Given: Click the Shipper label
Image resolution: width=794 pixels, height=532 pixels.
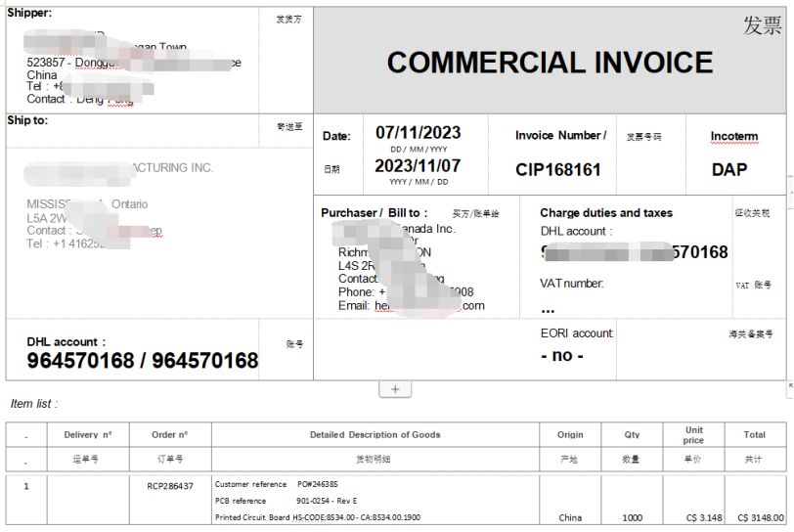Looking at the screenshot, I should click(29, 13).
